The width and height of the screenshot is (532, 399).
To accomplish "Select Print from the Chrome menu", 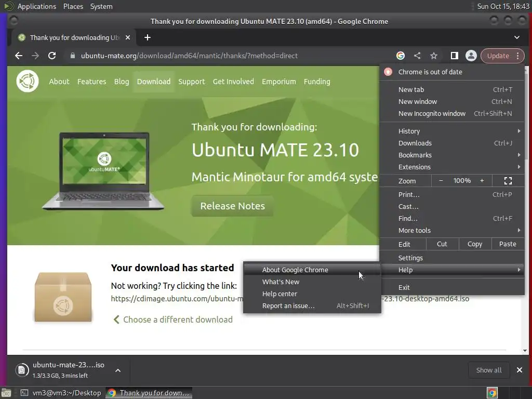I will tap(451, 194).
